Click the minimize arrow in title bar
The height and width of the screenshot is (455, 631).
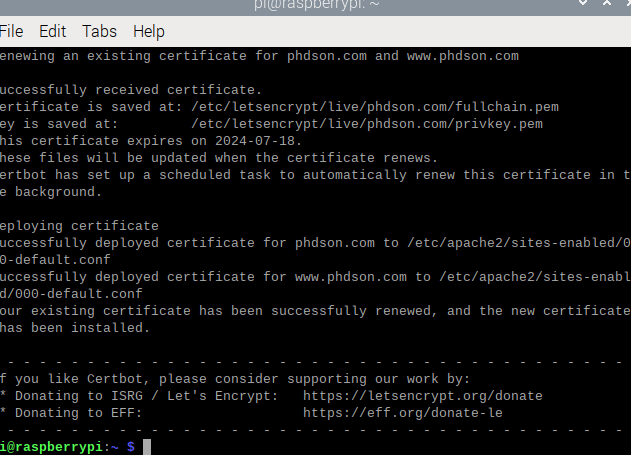point(583,3)
